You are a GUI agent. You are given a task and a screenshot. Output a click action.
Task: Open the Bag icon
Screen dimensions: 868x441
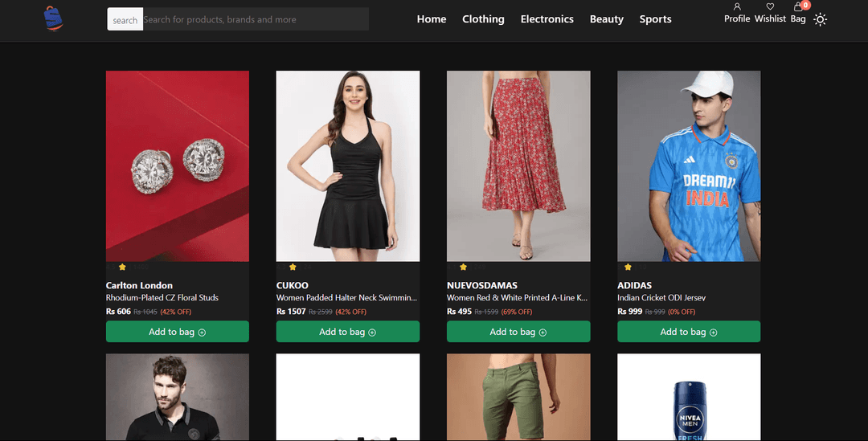point(798,7)
